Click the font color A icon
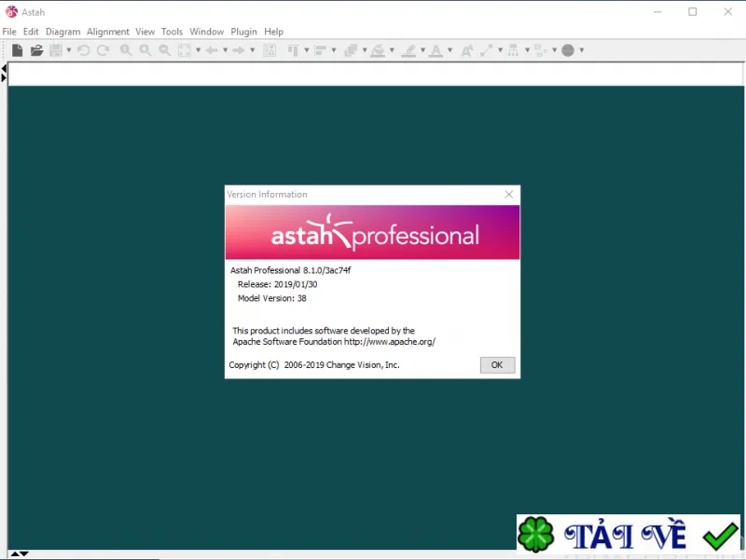This screenshot has width=746, height=560. (x=435, y=50)
